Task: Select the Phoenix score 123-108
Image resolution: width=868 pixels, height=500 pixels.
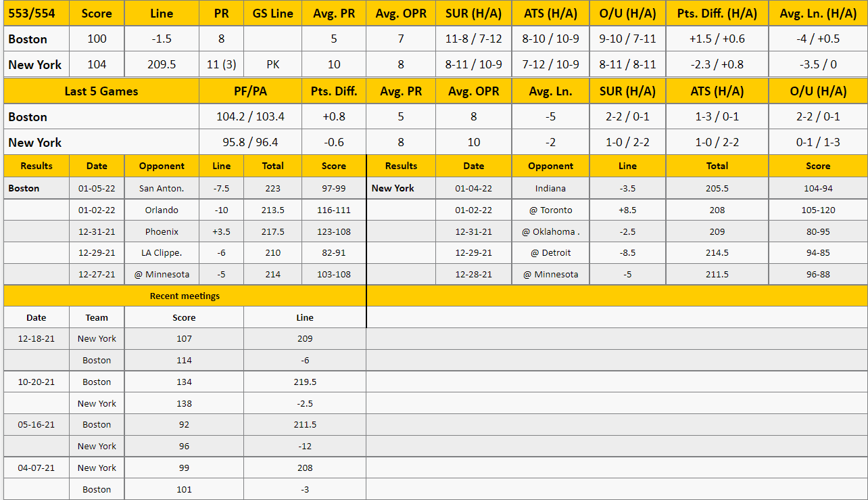Action: (x=334, y=231)
